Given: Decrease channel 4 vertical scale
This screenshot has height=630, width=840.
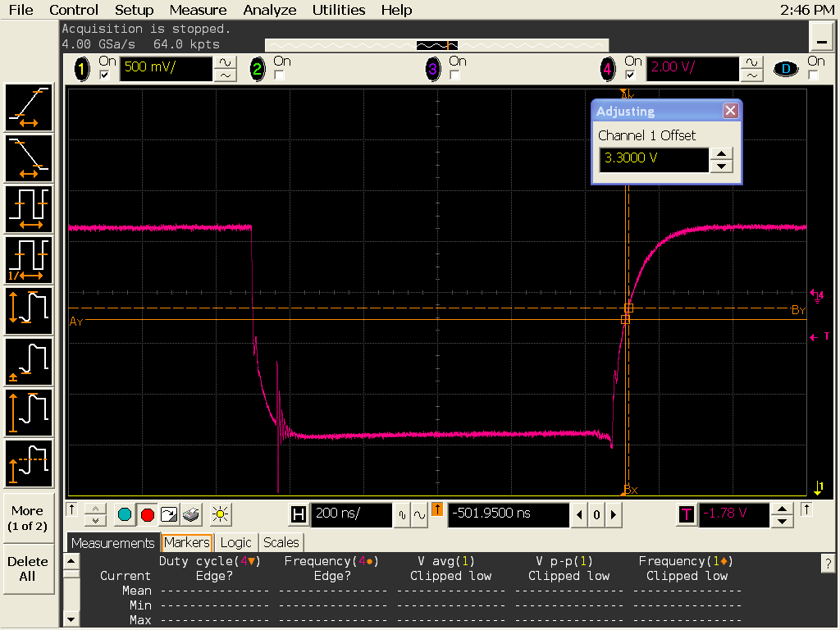Looking at the screenshot, I should [x=751, y=75].
